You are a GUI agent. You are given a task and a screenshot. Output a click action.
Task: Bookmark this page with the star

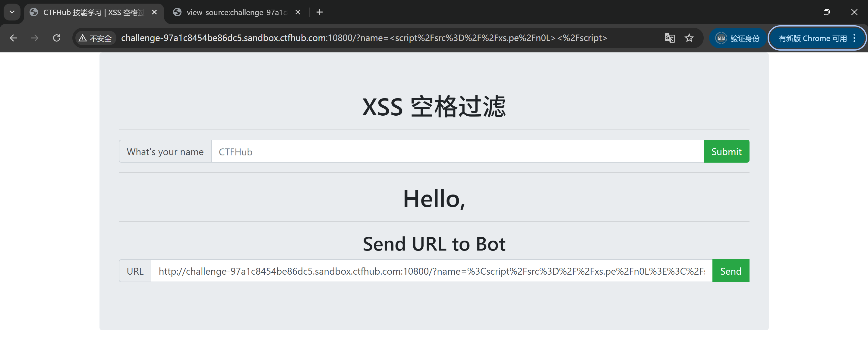point(689,38)
